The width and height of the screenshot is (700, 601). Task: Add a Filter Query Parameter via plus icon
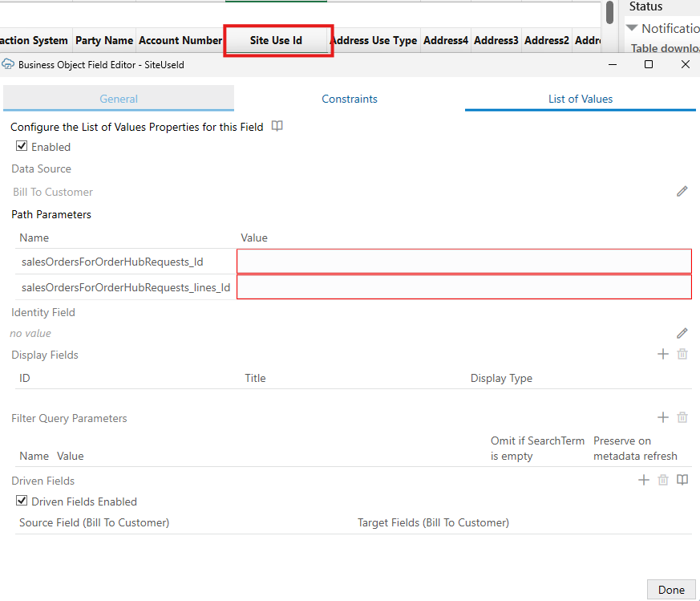click(663, 416)
